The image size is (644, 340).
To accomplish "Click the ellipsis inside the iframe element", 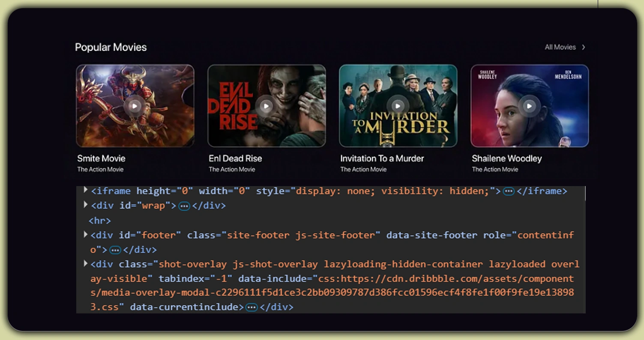I will pos(508,191).
